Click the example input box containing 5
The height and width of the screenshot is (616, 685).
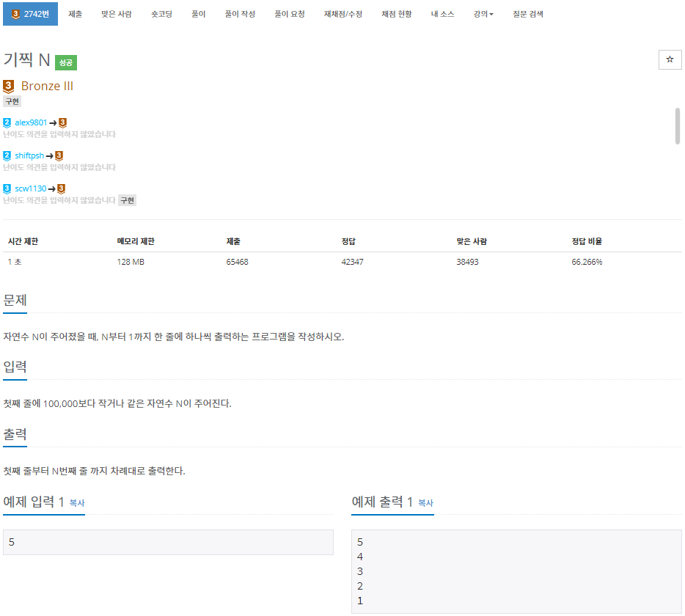pos(168,542)
